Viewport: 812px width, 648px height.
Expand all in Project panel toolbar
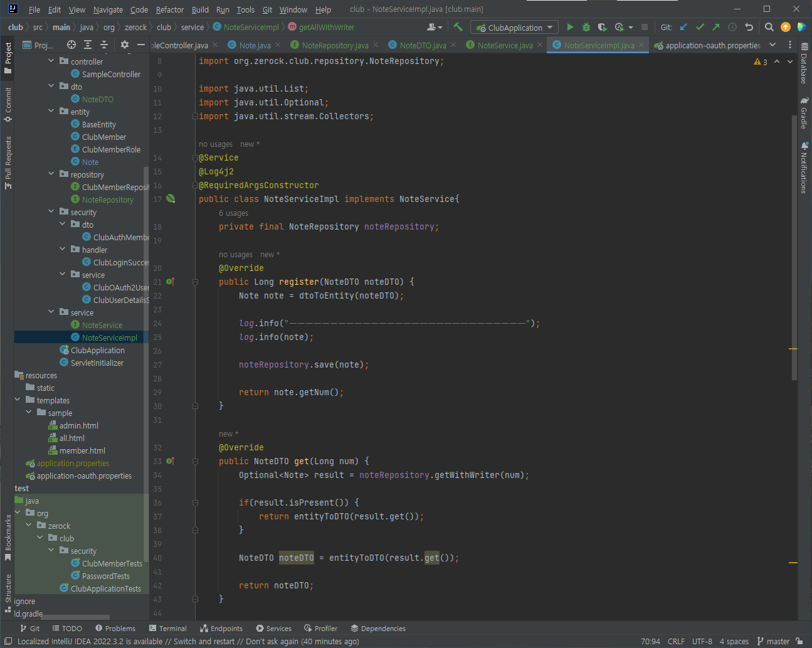point(88,45)
